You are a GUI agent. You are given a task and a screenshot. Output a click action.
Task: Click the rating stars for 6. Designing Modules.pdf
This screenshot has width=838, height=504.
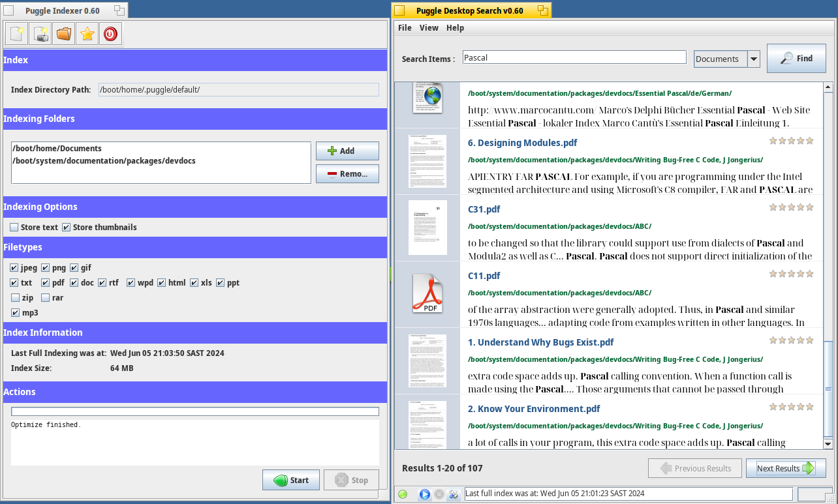[791, 140]
